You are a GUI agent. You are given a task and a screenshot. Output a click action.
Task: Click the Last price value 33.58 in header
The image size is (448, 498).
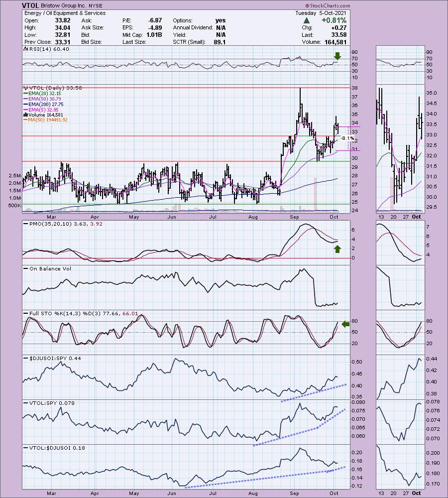pos(339,35)
